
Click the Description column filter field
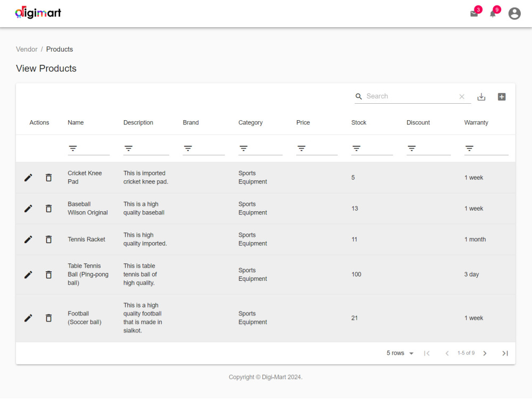tap(146, 148)
